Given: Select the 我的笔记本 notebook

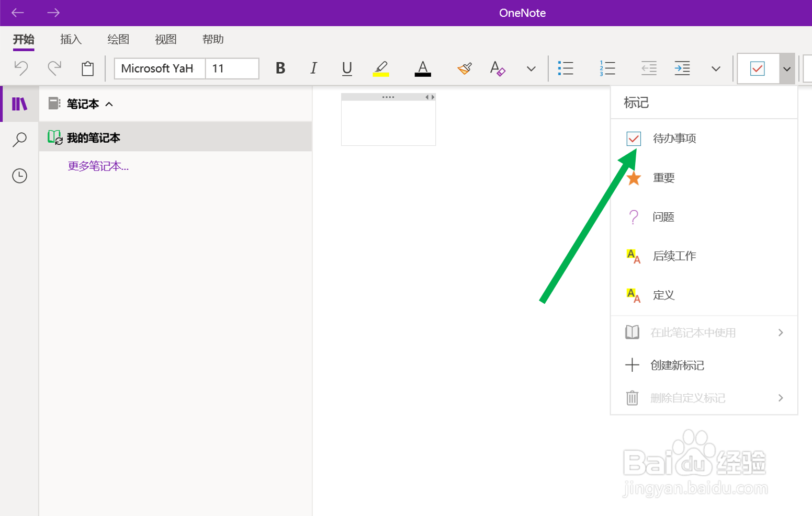Looking at the screenshot, I should (175, 137).
